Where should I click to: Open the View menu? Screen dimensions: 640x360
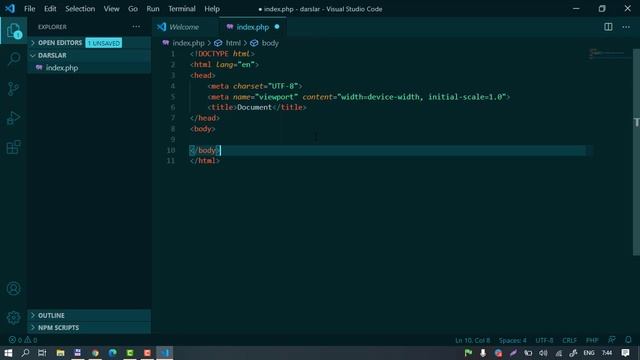tap(111, 9)
